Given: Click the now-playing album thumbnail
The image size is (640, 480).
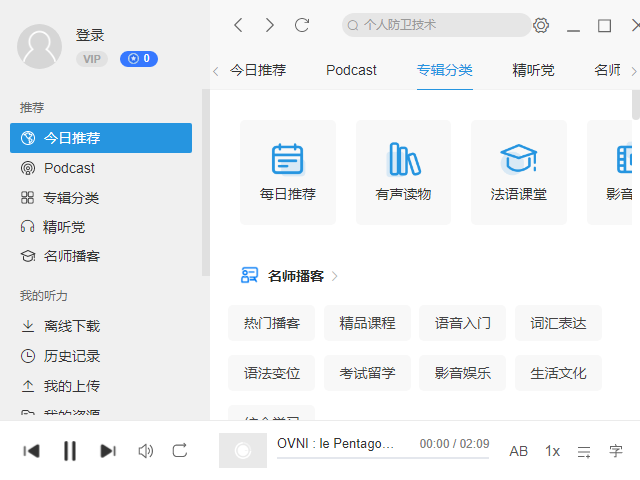Looking at the screenshot, I should [243, 451].
